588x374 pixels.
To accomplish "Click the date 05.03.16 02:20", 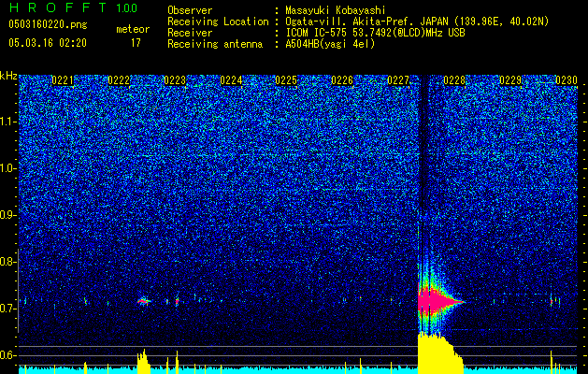I will pyautogui.click(x=48, y=43).
